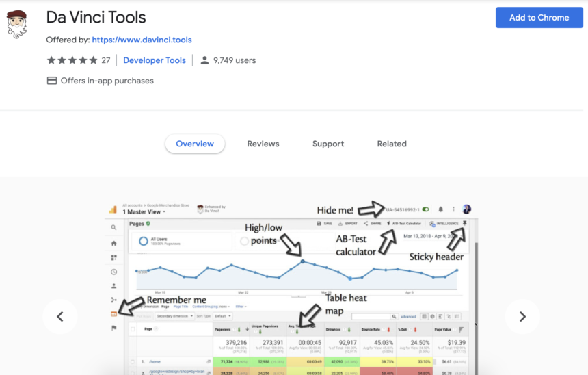Go to next screenshot with right arrow

(522, 317)
